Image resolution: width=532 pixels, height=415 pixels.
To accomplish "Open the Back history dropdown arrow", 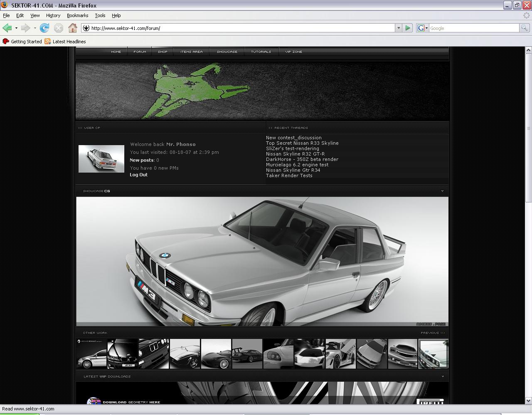I will coord(16,28).
